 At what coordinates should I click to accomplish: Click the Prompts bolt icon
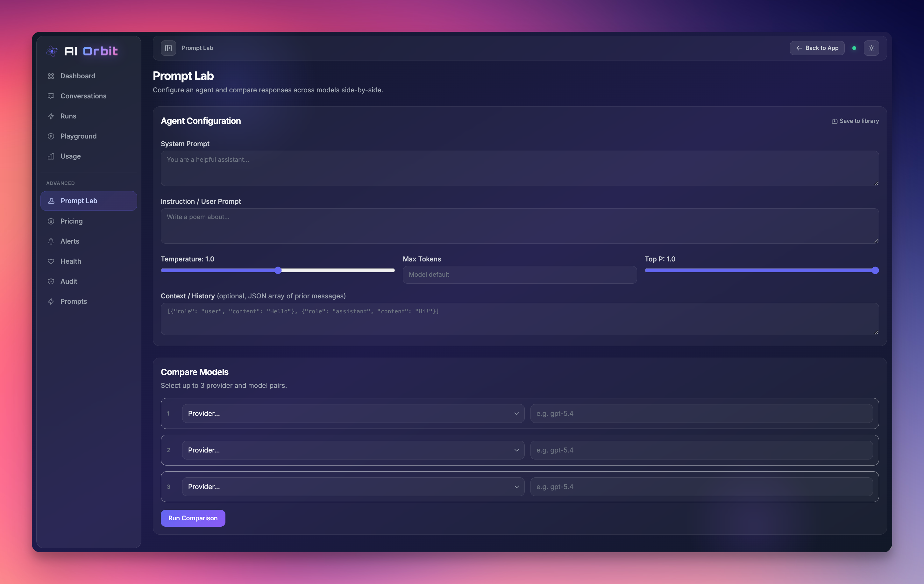pos(51,302)
